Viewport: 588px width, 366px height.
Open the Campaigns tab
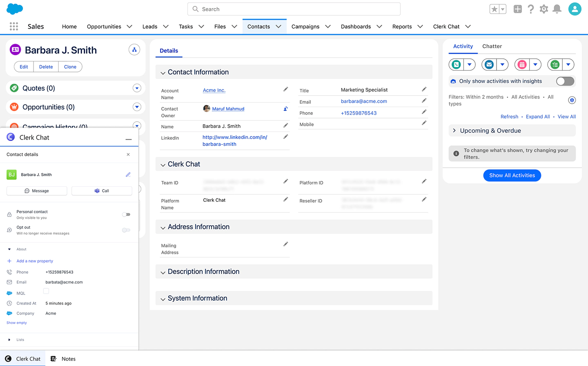305,27
